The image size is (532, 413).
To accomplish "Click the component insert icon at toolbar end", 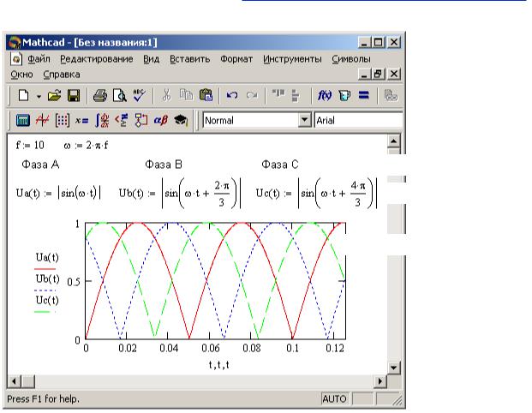I will tap(391, 96).
